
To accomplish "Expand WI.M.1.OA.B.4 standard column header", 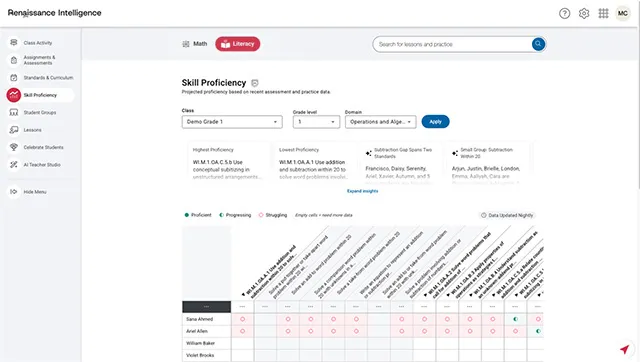I will (471, 294).
